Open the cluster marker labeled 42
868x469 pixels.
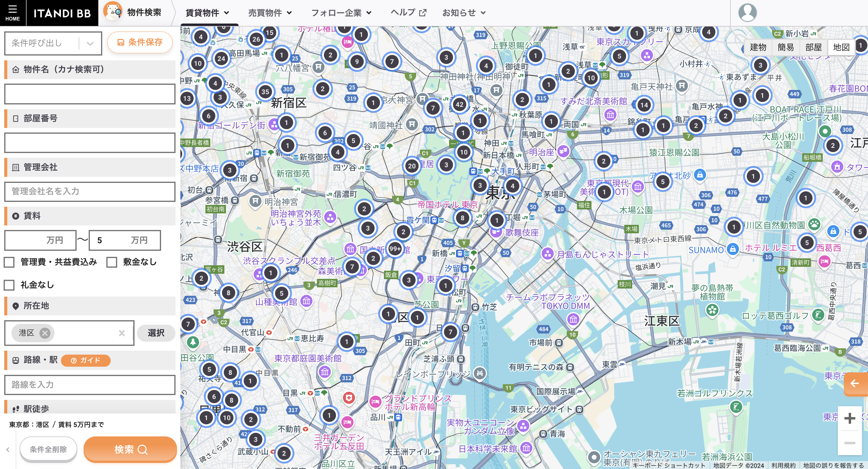coord(459,104)
